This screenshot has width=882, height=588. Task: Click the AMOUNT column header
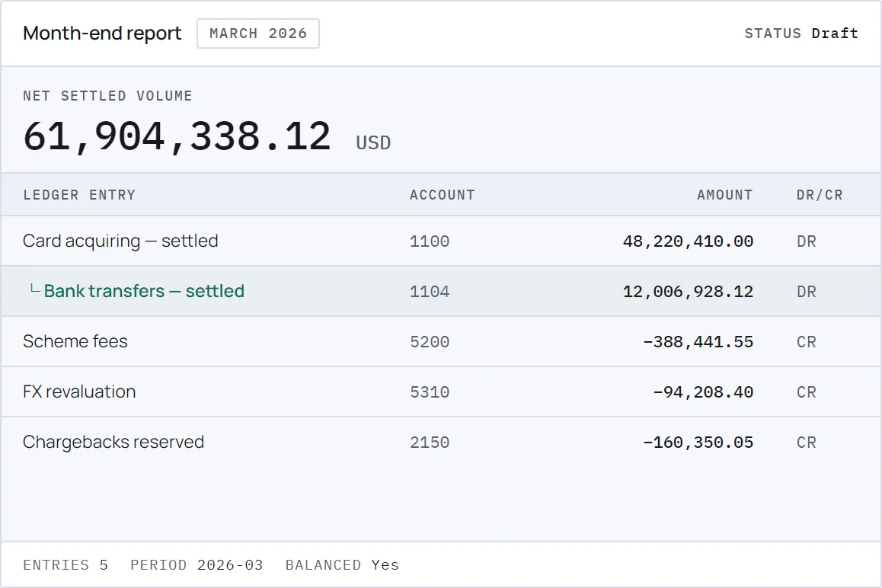(724, 195)
